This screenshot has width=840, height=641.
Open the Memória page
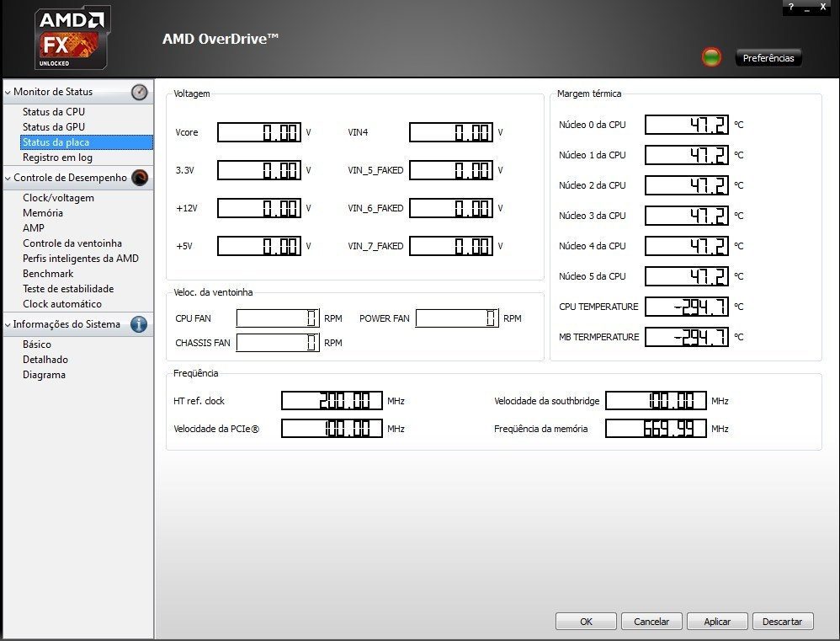coord(43,213)
